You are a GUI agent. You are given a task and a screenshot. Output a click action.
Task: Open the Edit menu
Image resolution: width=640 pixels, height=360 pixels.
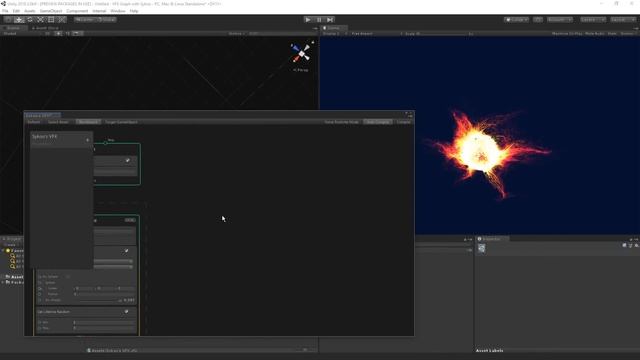click(16, 11)
